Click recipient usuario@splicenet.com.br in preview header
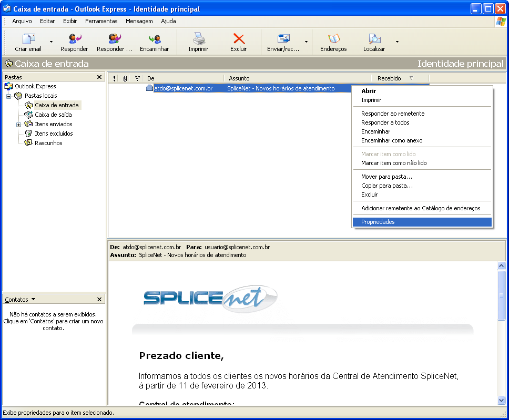 [237, 247]
